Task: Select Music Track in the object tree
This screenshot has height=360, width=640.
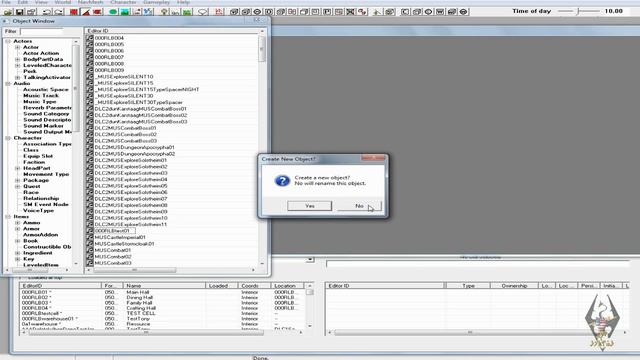Action: [41, 96]
